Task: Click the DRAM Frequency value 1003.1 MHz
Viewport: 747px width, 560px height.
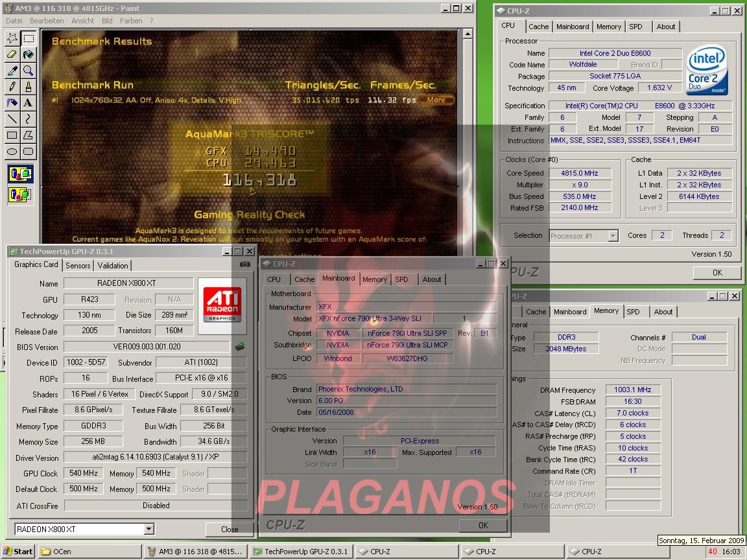Action: point(633,390)
